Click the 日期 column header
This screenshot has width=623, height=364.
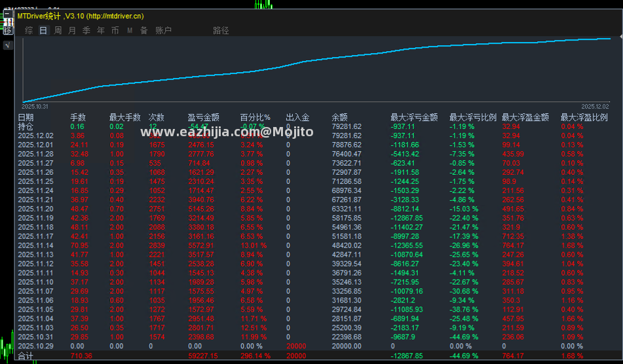tap(26, 117)
